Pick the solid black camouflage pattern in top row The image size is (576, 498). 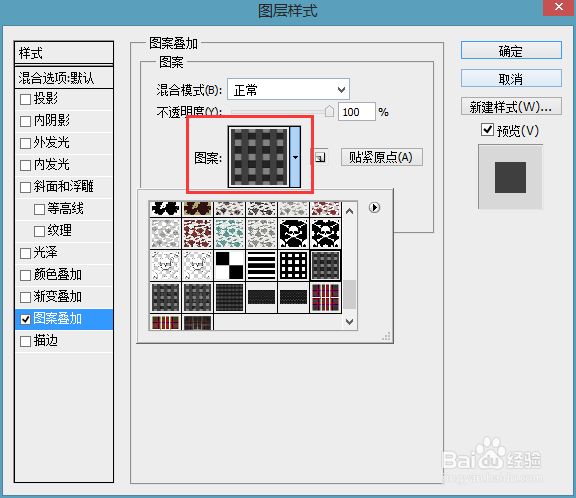click(x=165, y=209)
